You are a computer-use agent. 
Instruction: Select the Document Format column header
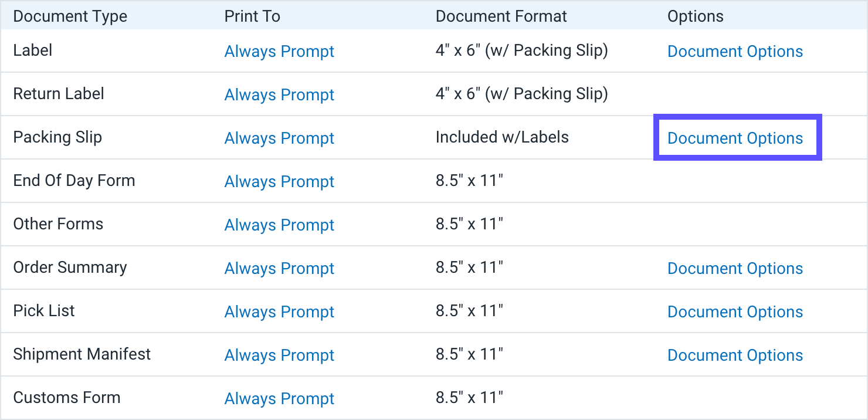pyautogui.click(x=501, y=16)
